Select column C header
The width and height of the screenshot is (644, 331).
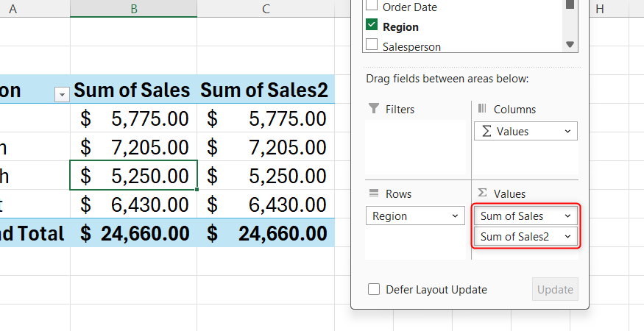(x=266, y=9)
